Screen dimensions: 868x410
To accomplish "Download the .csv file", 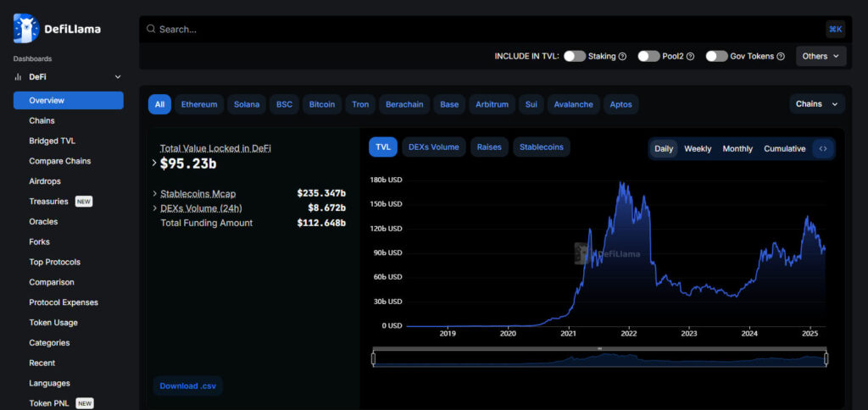I will (x=188, y=385).
